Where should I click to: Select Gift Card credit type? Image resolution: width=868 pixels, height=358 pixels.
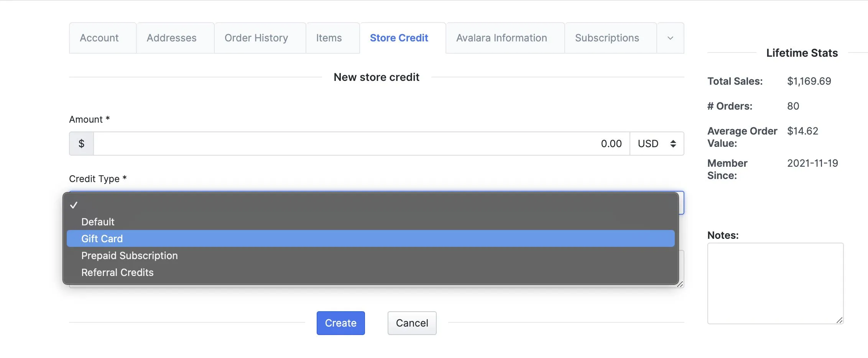click(x=371, y=238)
